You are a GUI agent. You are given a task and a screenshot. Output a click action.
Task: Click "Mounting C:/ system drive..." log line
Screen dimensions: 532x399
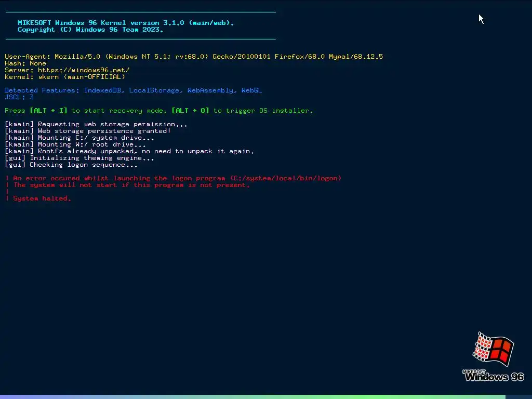pyautogui.click(x=79, y=138)
